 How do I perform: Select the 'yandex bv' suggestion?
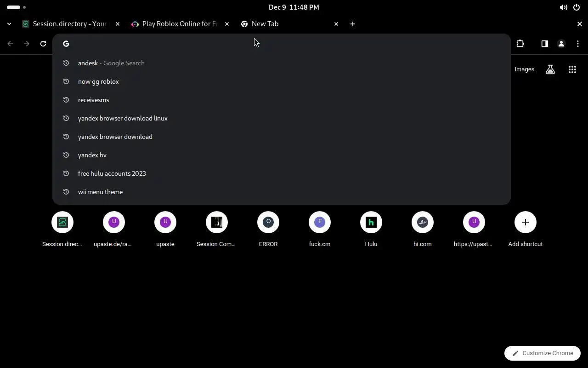click(281, 155)
